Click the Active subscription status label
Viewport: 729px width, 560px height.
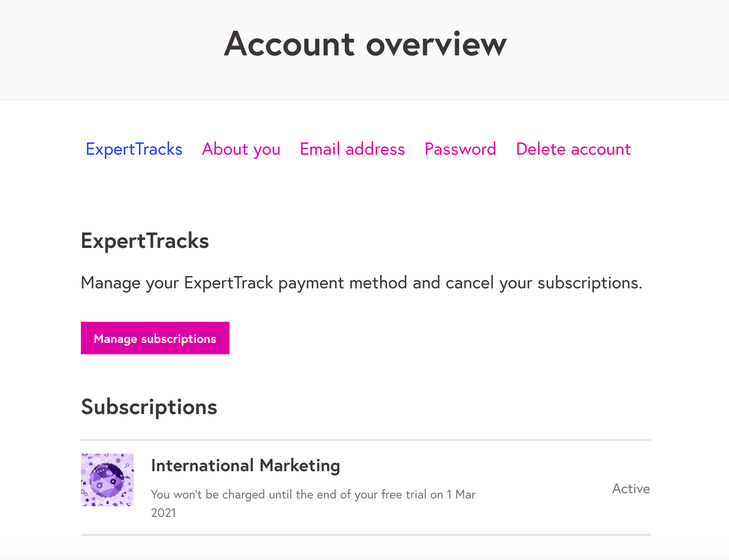(x=631, y=489)
